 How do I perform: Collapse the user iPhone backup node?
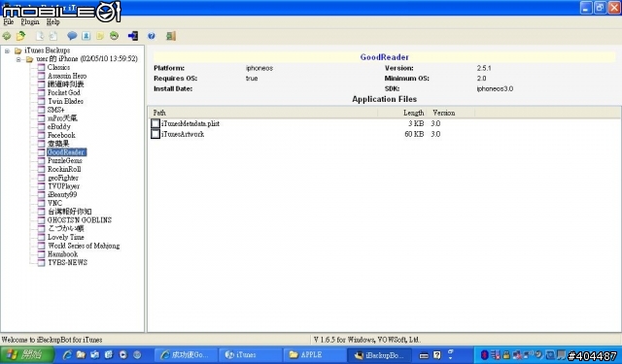point(18,59)
